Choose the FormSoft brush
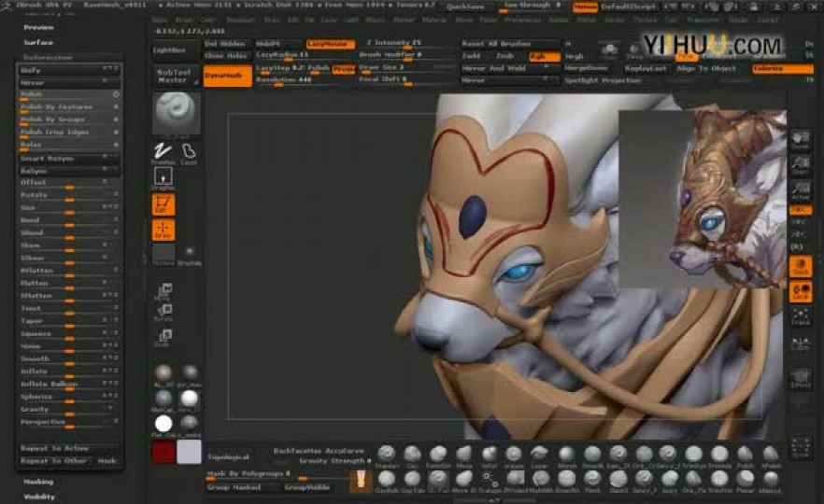 (438, 455)
